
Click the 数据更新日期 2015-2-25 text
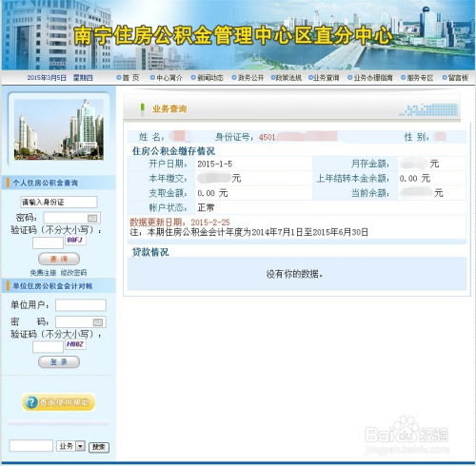point(180,223)
